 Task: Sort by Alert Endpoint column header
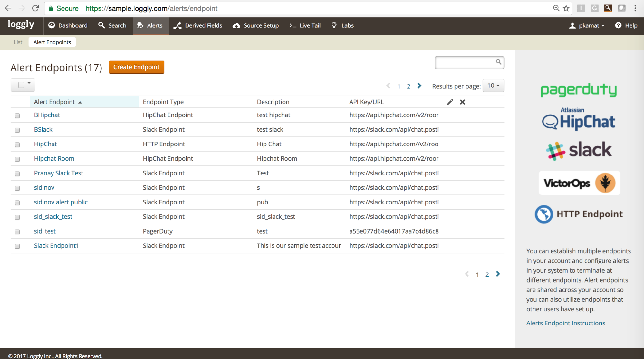point(54,102)
